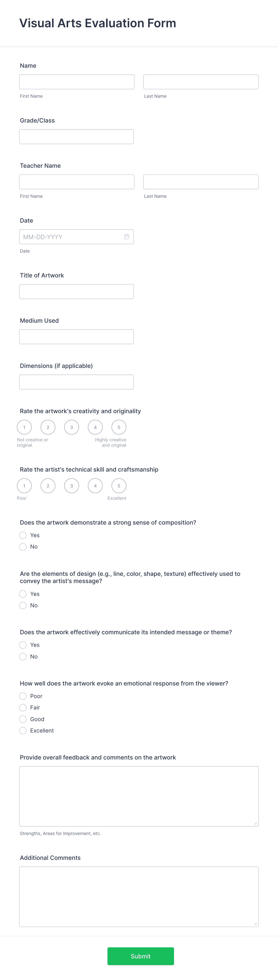This screenshot has width=278, height=980.
Task: Click the Medium Used input box
Action: [76, 336]
